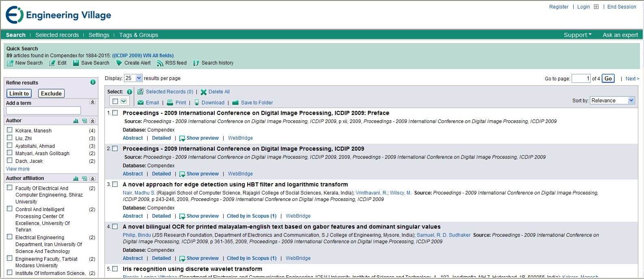This screenshot has width=644, height=279.
Task: Open Cited by in Scopus for result 3
Action: coord(252,216)
